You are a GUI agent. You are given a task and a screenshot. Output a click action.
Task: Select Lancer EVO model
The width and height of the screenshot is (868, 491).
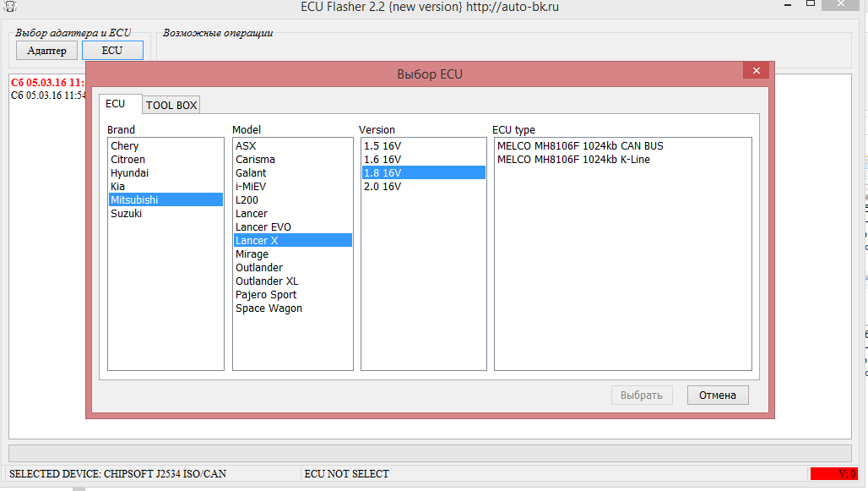click(293, 226)
